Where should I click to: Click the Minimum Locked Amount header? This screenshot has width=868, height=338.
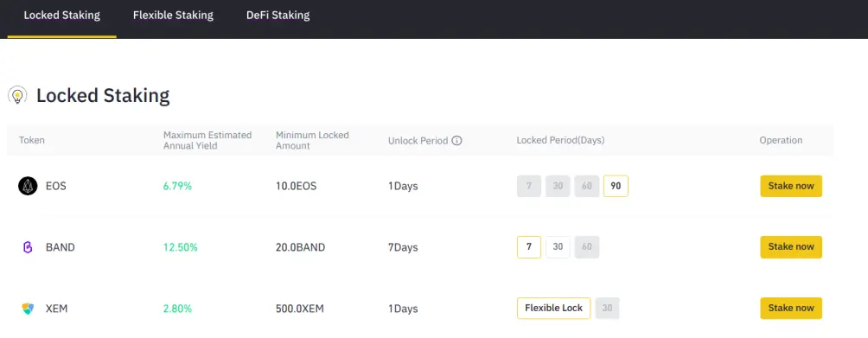pyautogui.click(x=312, y=141)
